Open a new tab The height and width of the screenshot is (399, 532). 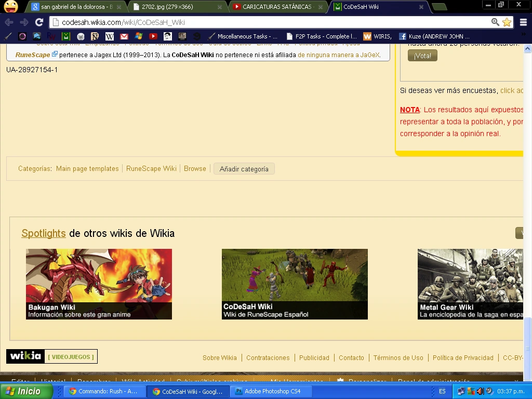(x=440, y=7)
